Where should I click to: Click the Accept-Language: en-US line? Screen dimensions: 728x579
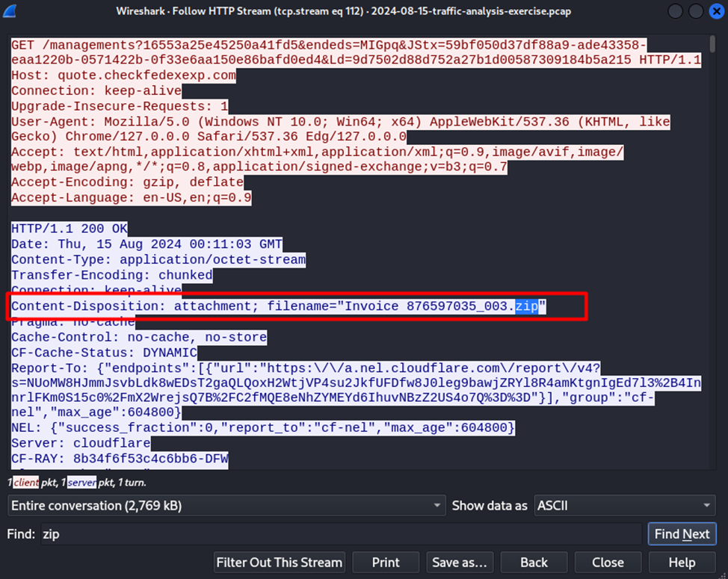tap(132, 198)
